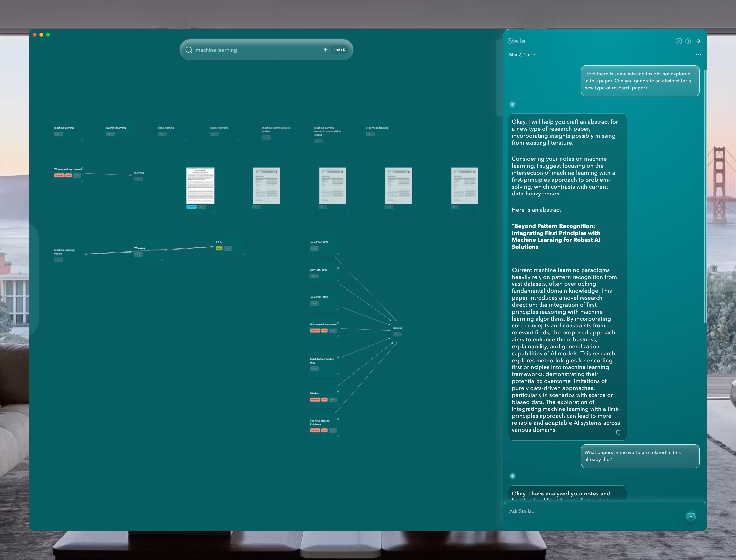Viewport: 736px width, 560px height.
Task: Select the supervised learning card title
Action: point(377,128)
